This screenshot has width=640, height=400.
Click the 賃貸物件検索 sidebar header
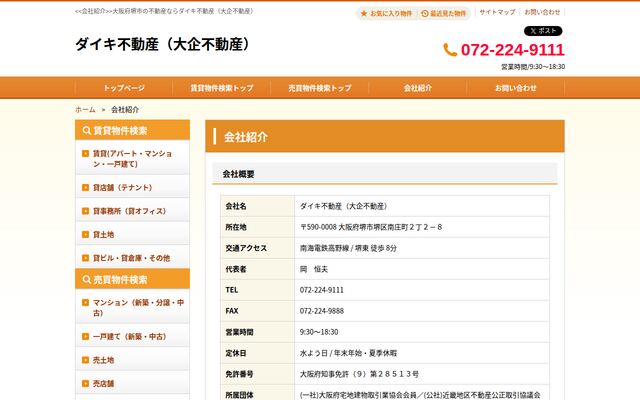(132, 130)
